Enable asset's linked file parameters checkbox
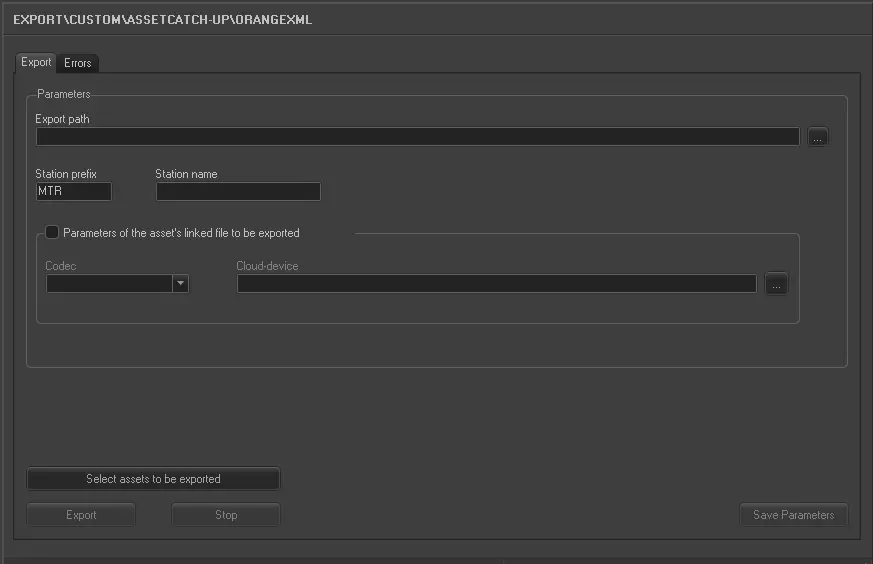The width and height of the screenshot is (873, 564). point(52,233)
